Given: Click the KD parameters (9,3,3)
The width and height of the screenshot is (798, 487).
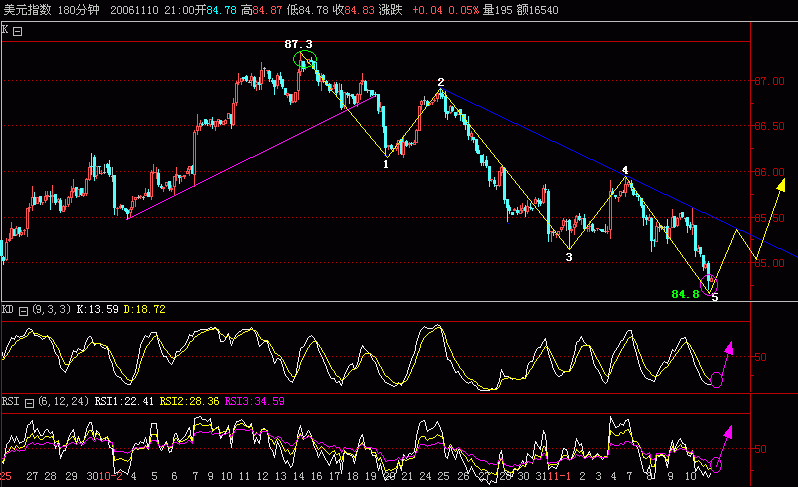Looking at the screenshot, I should (51, 309).
